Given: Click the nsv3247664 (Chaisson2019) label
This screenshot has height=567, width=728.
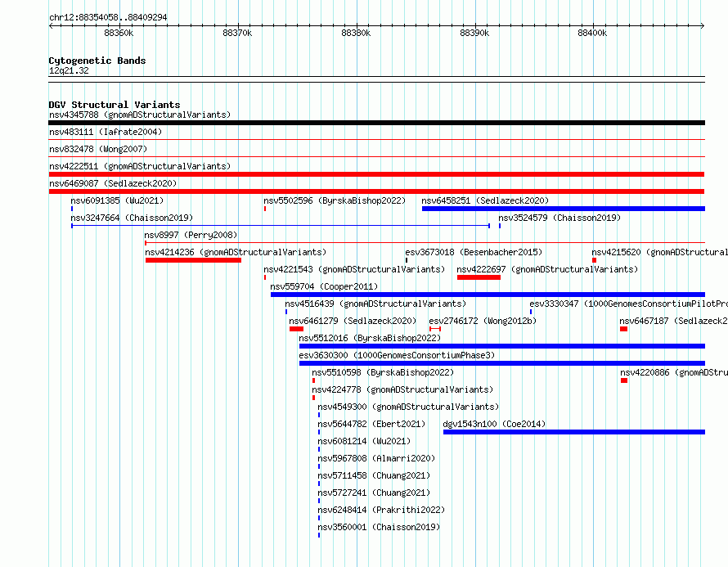Looking at the screenshot, I should pos(132,218).
